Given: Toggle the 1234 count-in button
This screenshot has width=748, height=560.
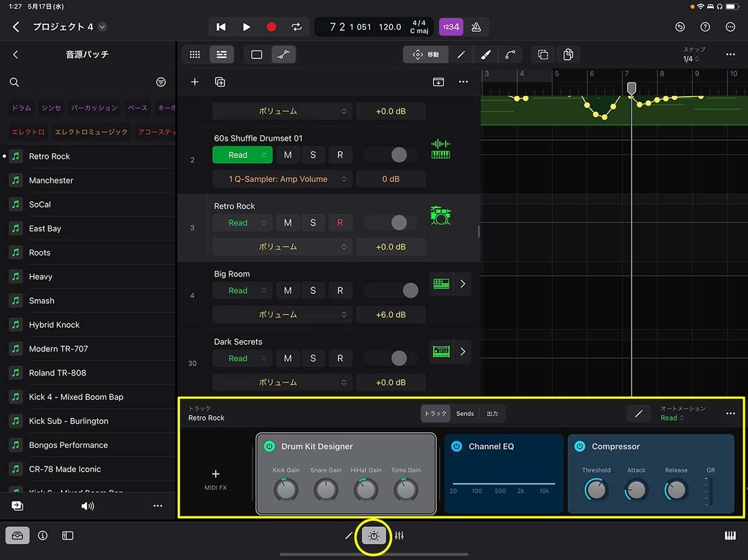Looking at the screenshot, I should 451,27.
